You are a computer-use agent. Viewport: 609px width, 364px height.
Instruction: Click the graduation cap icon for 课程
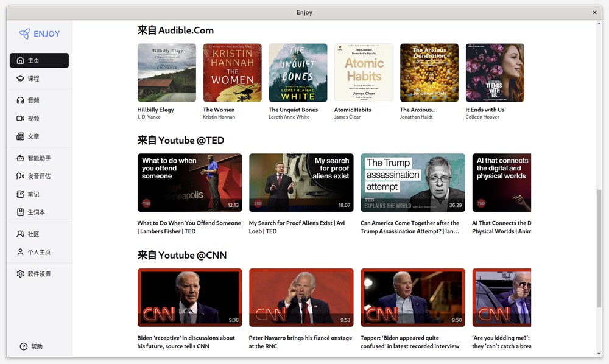point(20,79)
